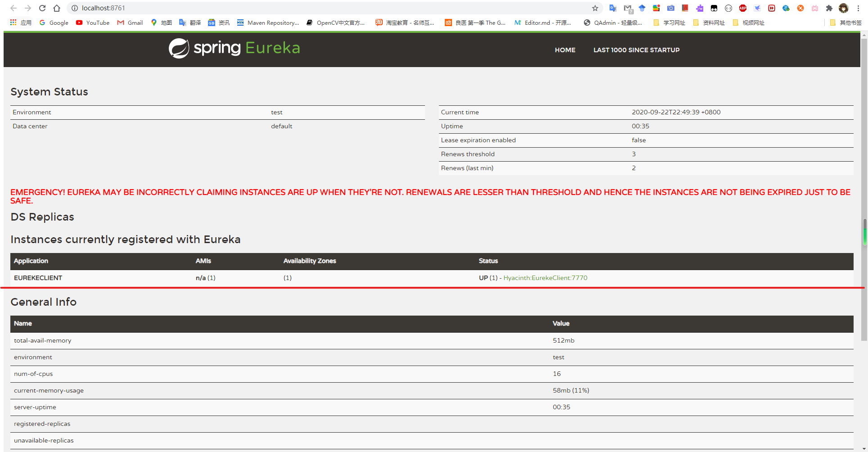This screenshot has width=868, height=452.
Task: Expand the 学习网址 bookmark folder
Action: click(669, 23)
